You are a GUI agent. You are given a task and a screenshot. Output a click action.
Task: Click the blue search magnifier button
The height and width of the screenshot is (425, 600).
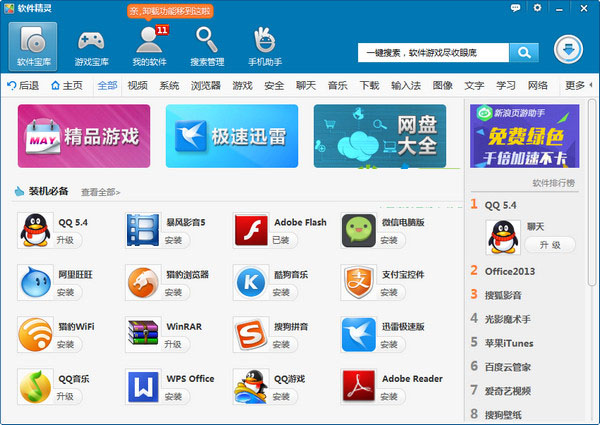point(524,52)
